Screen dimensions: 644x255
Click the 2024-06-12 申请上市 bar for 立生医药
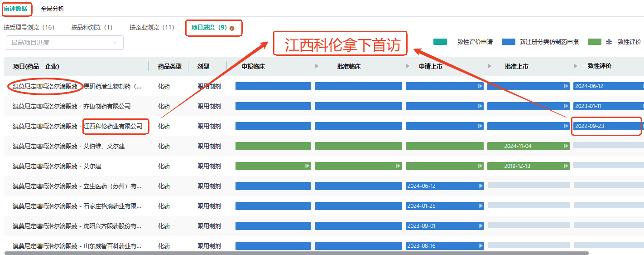445,186
